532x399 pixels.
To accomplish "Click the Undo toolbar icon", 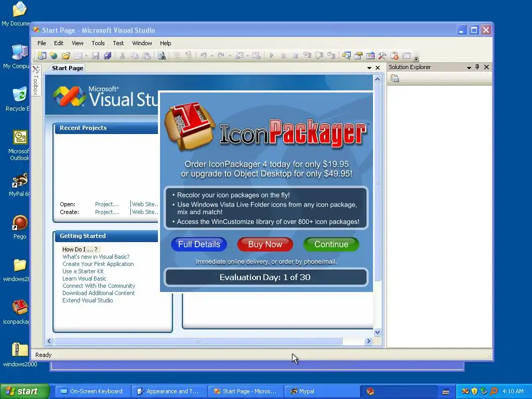I will [204, 56].
